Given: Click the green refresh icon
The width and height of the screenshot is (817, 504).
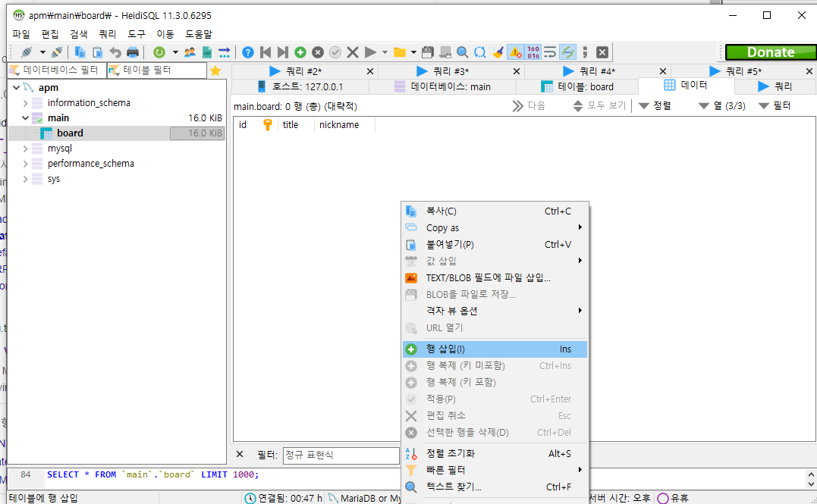Looking at the screenshot, I should pos(159,52).
